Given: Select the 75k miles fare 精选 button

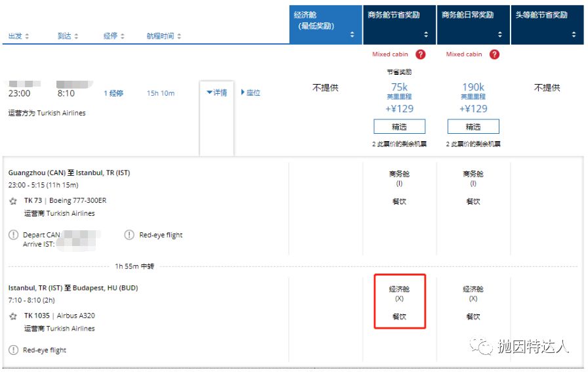Looking at the screenshot, I should [400, 127].
